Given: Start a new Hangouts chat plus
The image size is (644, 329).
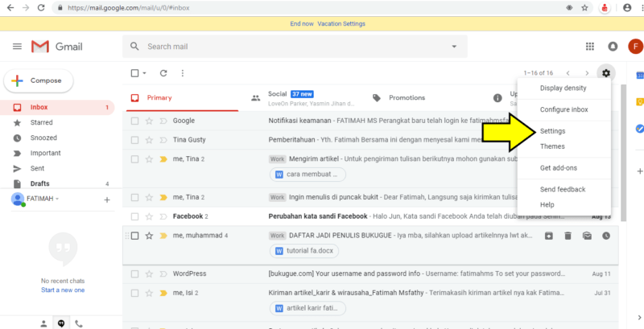Looking at the screenshot, I should (x=107, y=199).
